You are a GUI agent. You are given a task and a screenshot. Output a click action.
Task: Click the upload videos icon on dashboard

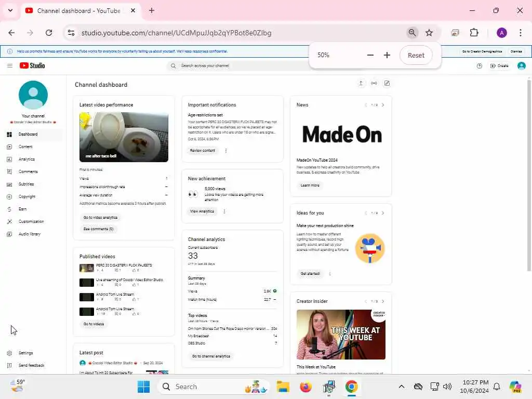(361, 83)
